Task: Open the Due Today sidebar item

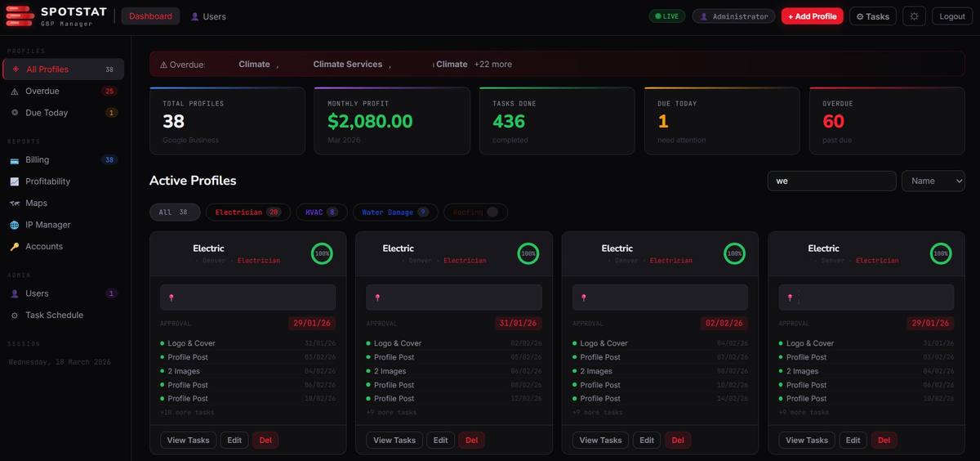Action: [x=63, y=113]
